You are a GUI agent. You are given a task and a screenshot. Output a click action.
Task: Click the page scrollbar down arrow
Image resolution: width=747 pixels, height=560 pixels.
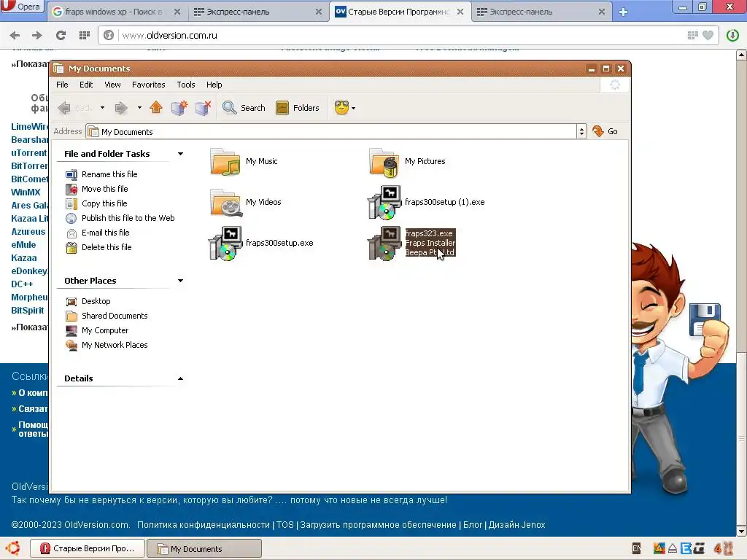pos(741,531)
